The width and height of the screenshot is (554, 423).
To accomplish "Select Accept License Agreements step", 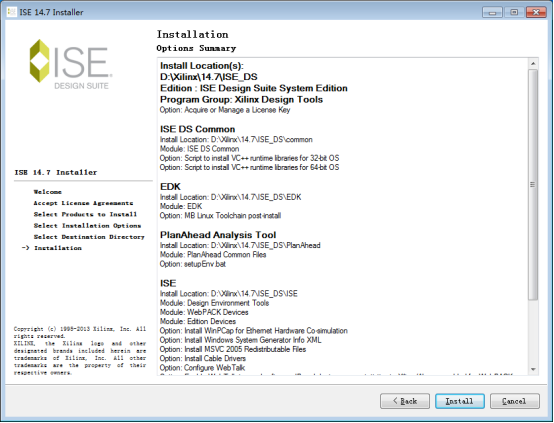I will click(83, 203).
